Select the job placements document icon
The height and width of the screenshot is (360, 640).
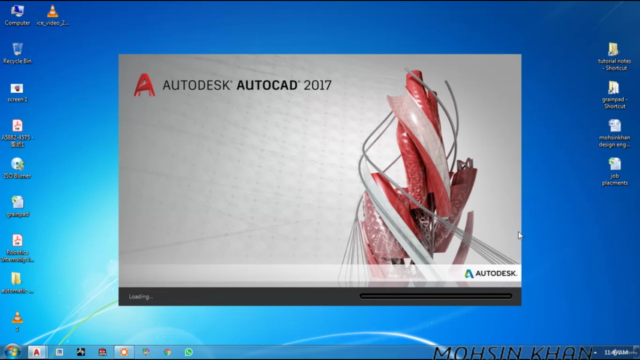[614, 171]
